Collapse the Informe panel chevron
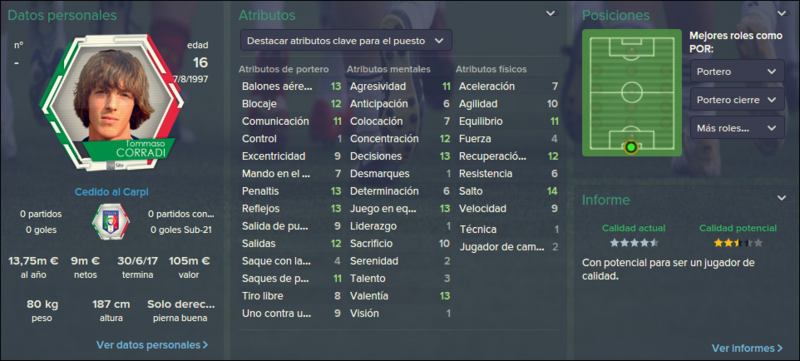 [x=782, y=198]
